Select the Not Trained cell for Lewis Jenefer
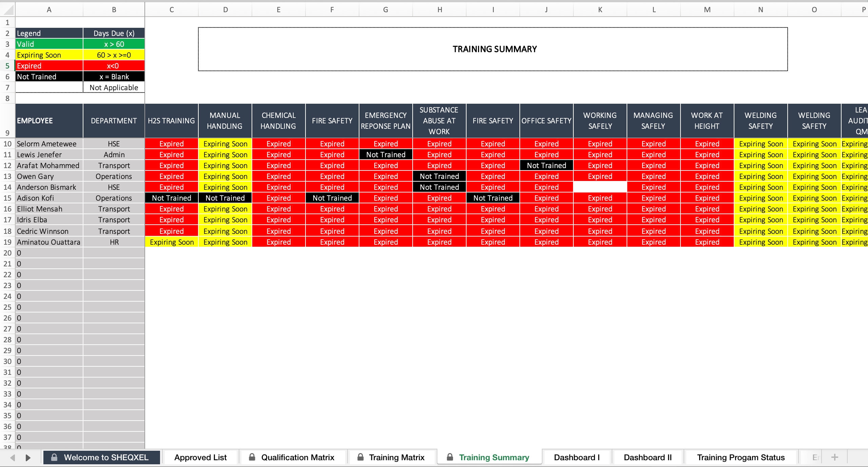Screen dimensions: 868x467 coord(386,155)
